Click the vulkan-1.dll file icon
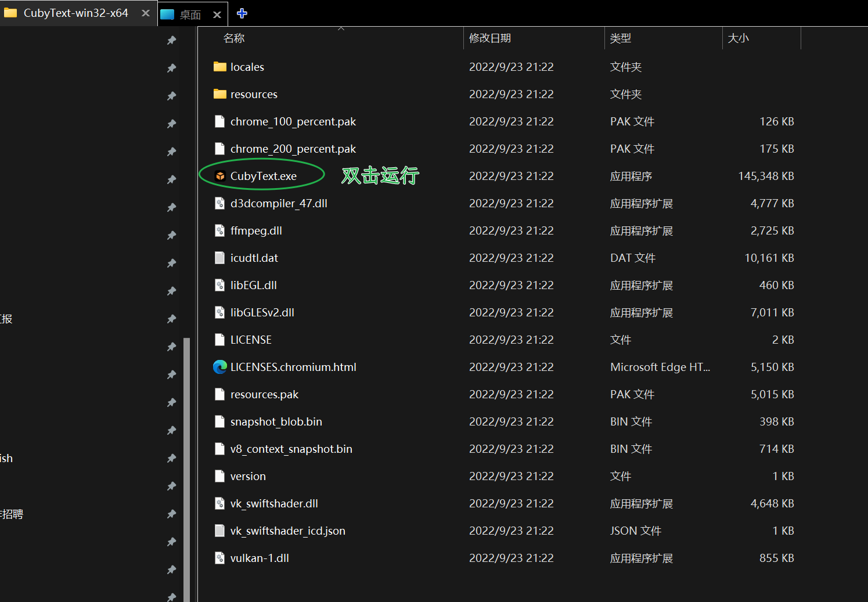 [x=219, y=558]
